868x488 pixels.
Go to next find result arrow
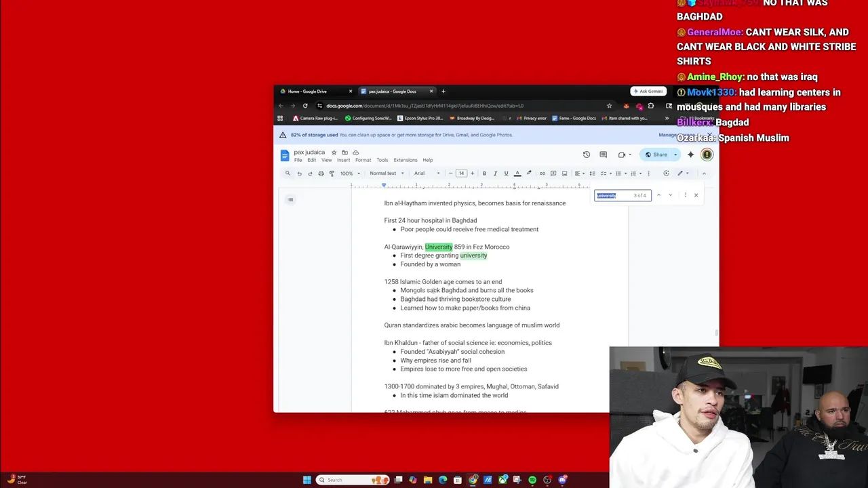point(670,195)
